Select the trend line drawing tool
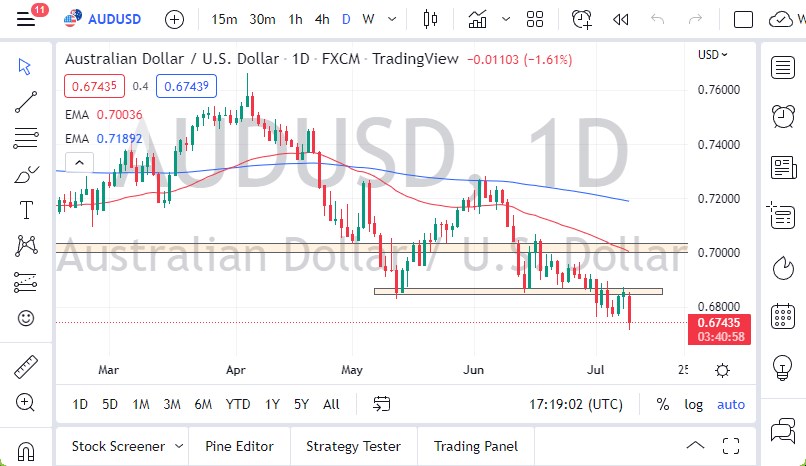 [x=27, y=100]
